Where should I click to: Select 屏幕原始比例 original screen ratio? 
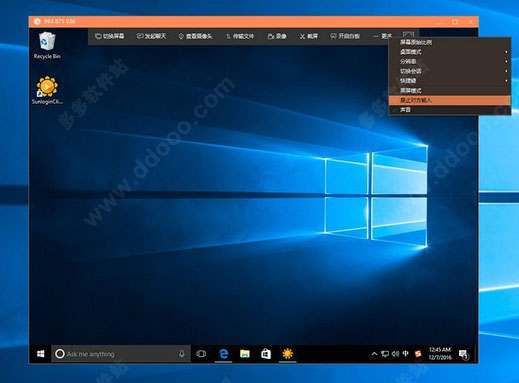[x=450, y=42]
